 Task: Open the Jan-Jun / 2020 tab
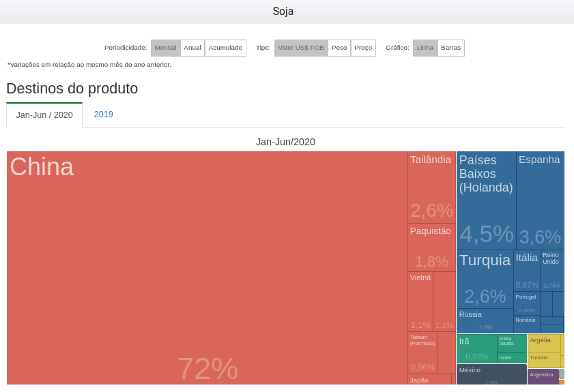[44, 115]
